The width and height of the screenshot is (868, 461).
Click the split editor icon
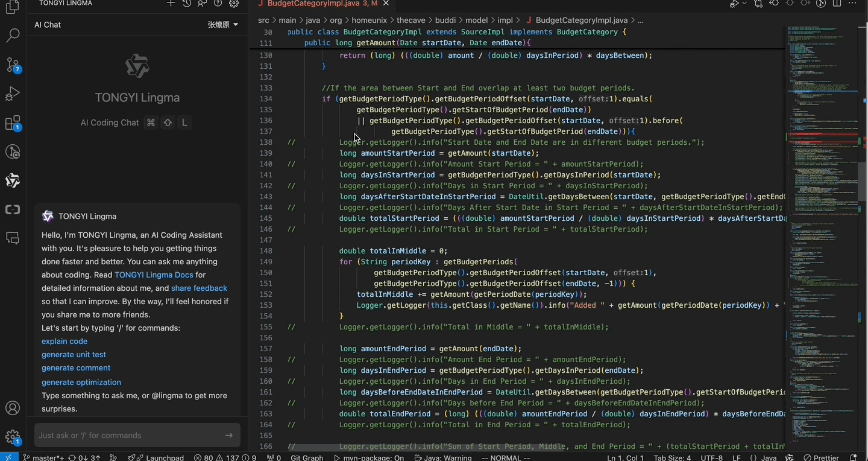(x=837, y=4)
